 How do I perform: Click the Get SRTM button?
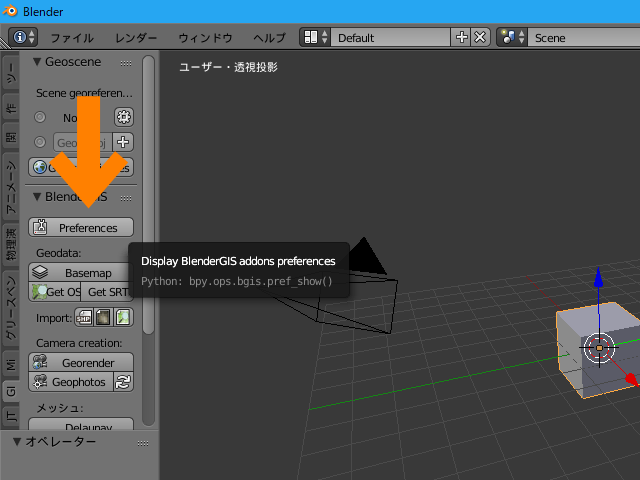coord(107,292)
